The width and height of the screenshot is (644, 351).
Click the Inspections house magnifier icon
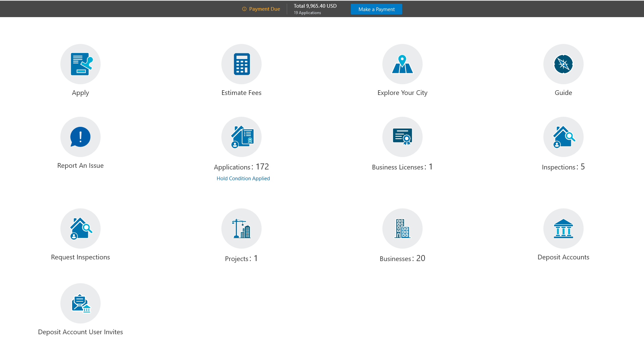(563, 137)
